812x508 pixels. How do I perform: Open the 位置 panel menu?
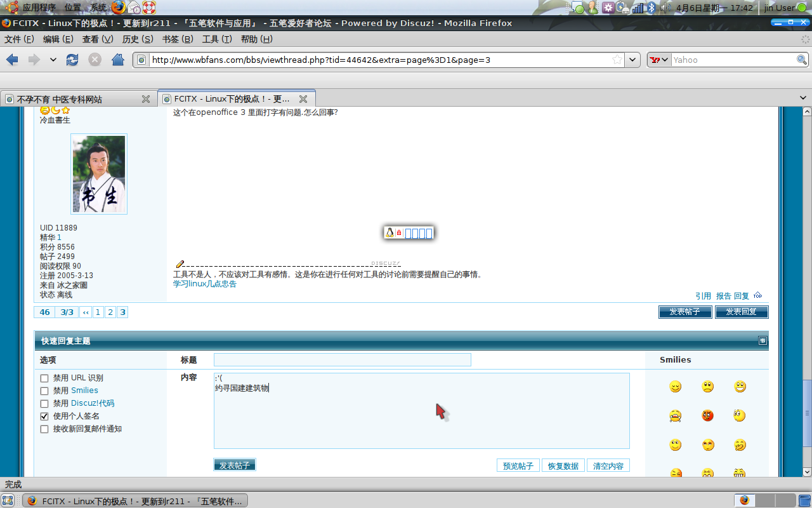(72, 8)
